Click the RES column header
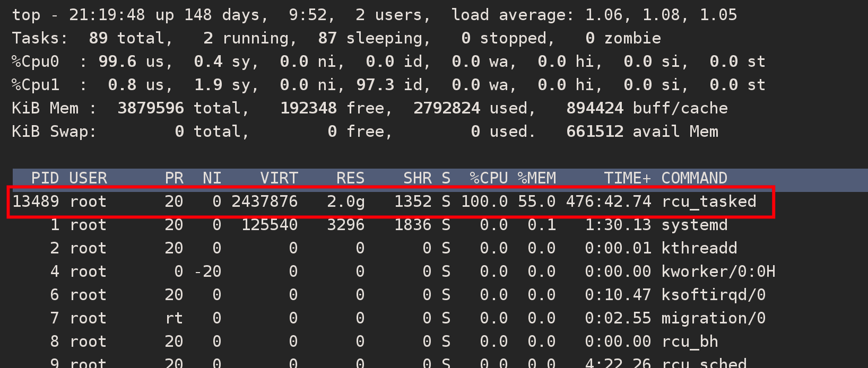 350,178
